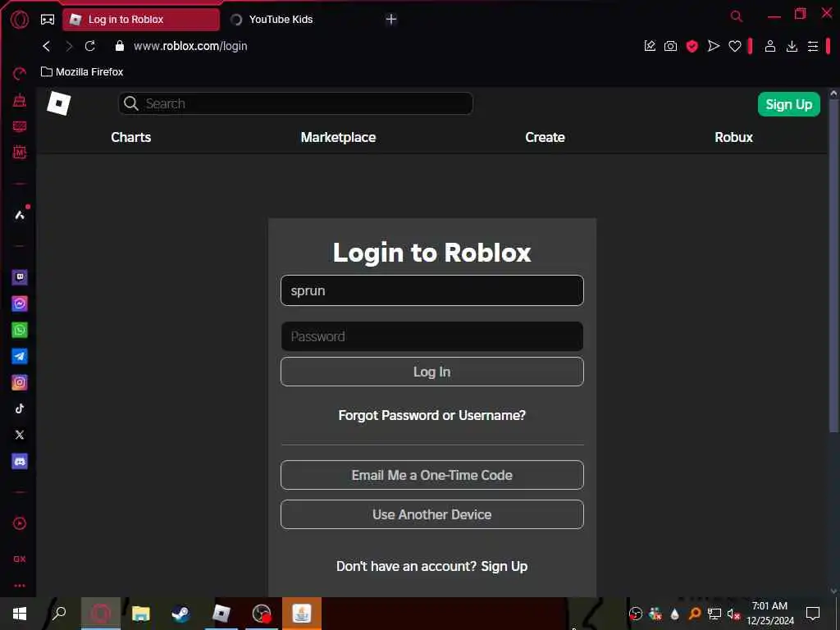Viewport: 840px width, 630px height.
Task: Open the Java app on the taskbar
Action: pyautogui.click(x=302, y=614)
